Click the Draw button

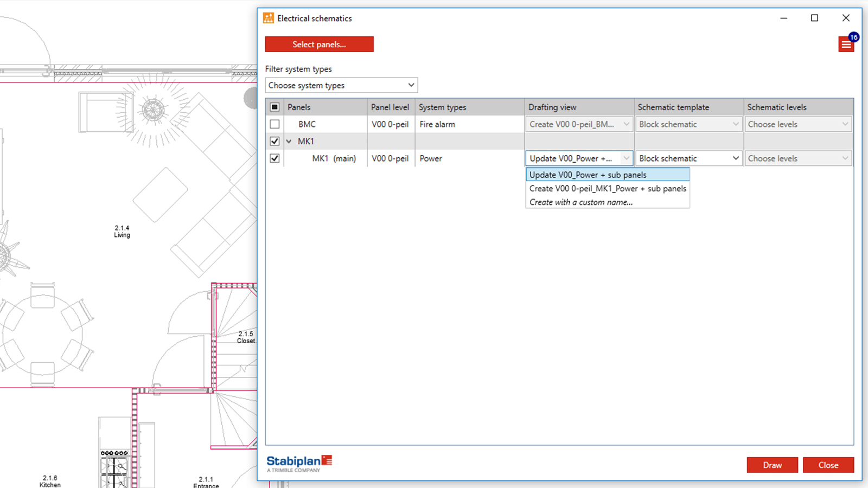772,465
